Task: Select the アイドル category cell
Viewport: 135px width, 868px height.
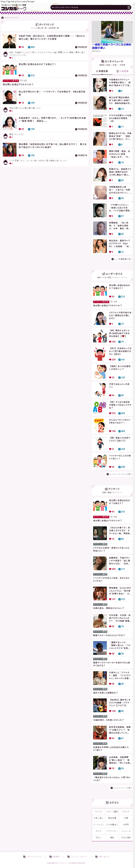Action: (98, 812)
